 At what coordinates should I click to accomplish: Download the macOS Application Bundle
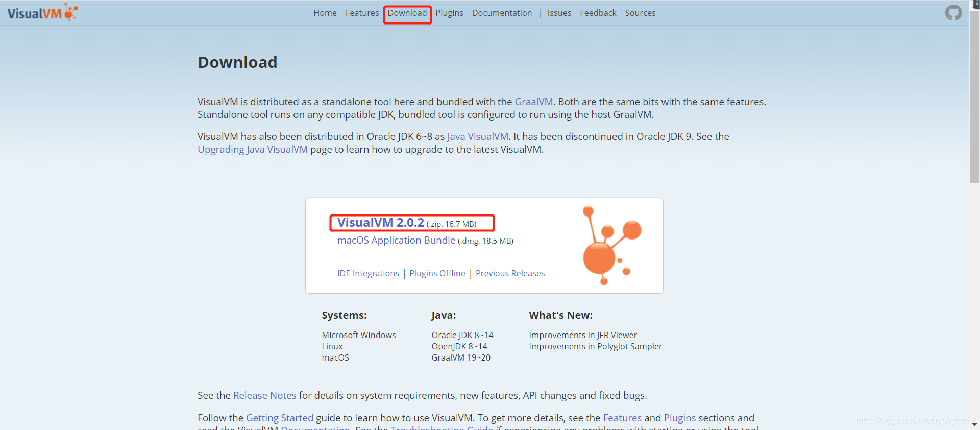coord(396,240)
